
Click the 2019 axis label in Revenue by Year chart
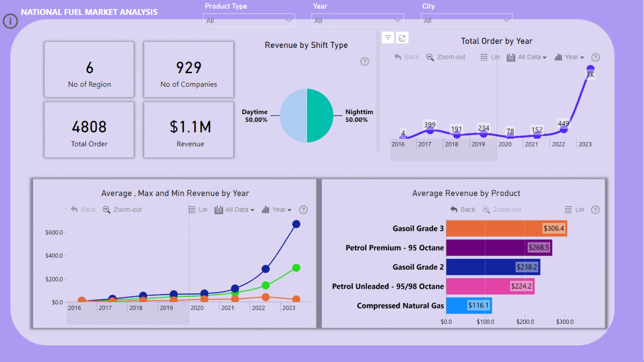click(166, 308)
